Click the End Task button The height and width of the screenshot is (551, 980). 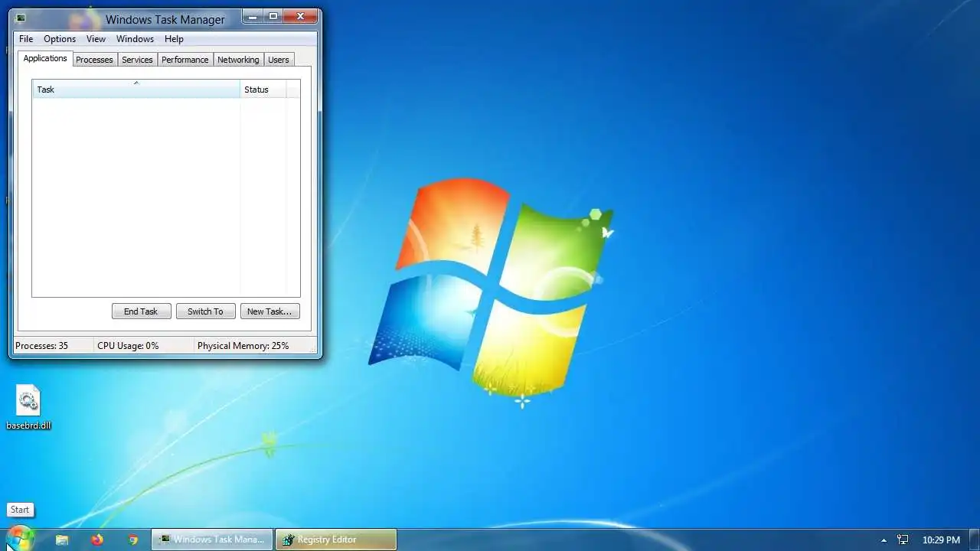(x=141, y=311)
